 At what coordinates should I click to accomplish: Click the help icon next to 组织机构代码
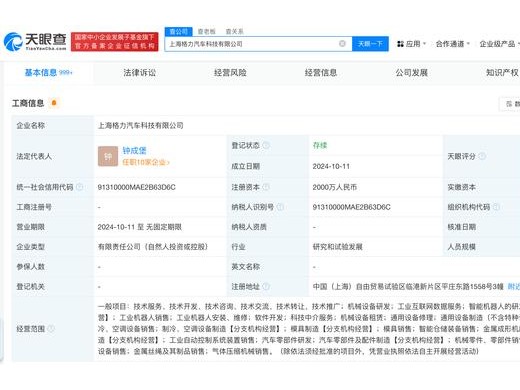(496, 207)
